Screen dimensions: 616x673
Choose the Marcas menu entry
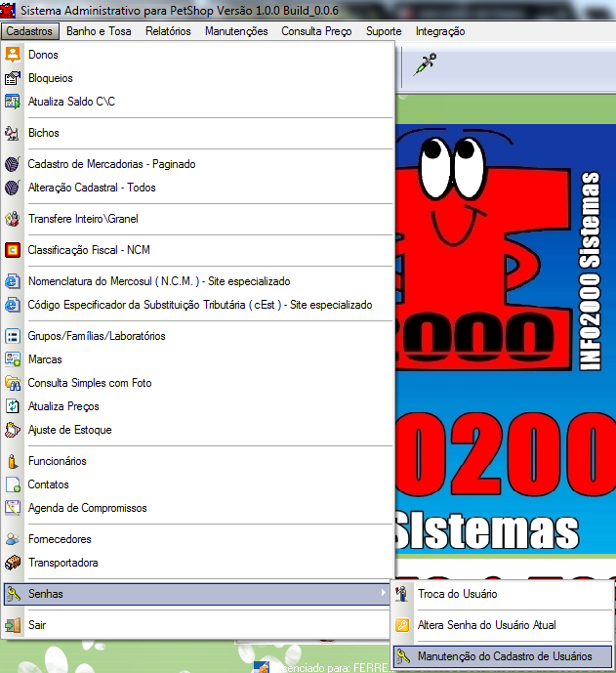[x=198, y=359]
